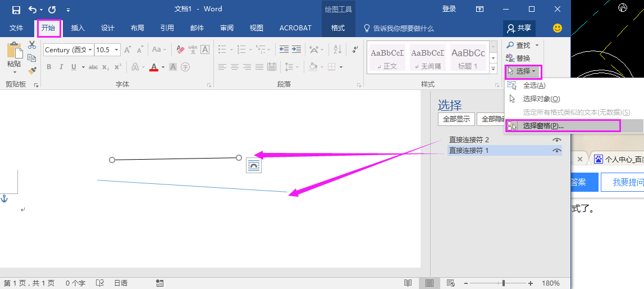Open the 文件 tab
644x289 pixels.
click(16, 28)
